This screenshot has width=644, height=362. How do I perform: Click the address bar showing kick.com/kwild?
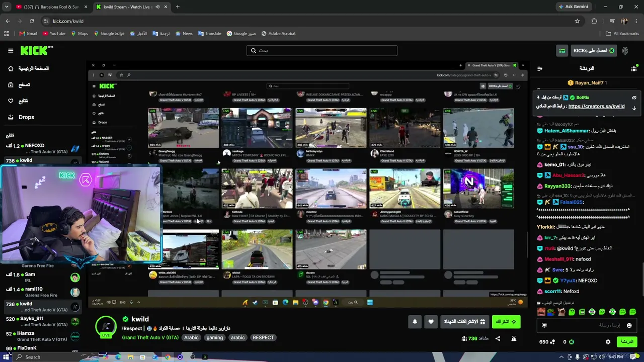[x=312, y=21]
